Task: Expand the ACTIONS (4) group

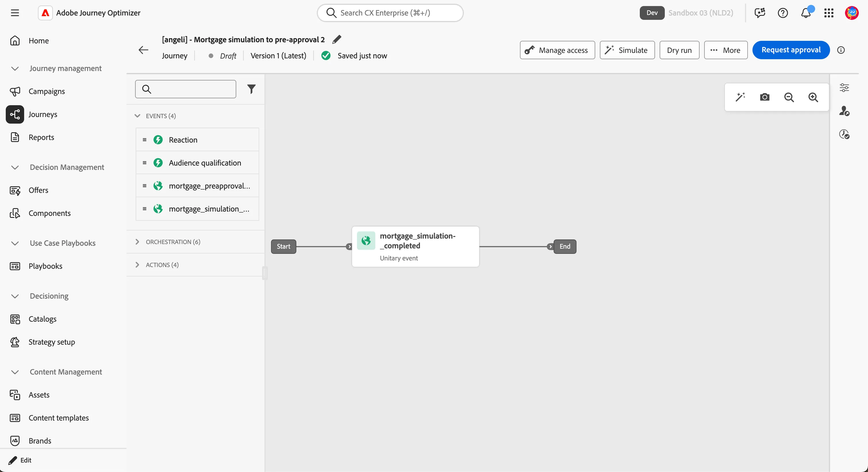Action: [137, 265]
